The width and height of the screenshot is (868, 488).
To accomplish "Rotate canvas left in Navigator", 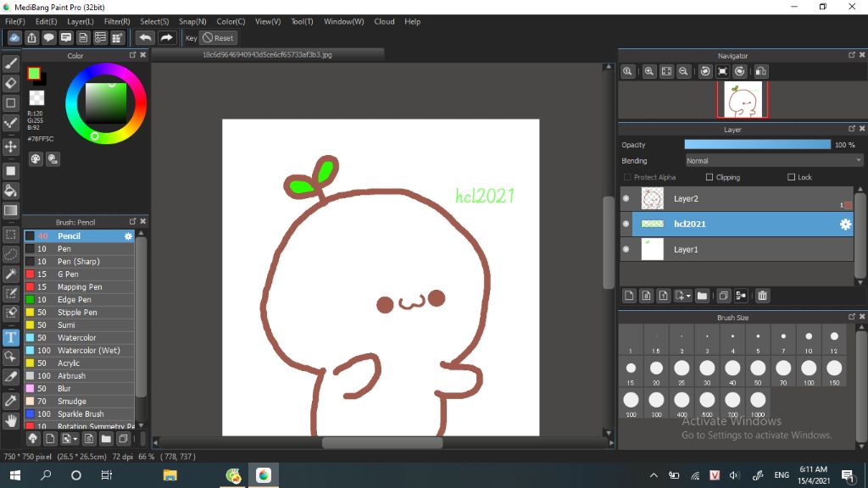I will (705, 71).
